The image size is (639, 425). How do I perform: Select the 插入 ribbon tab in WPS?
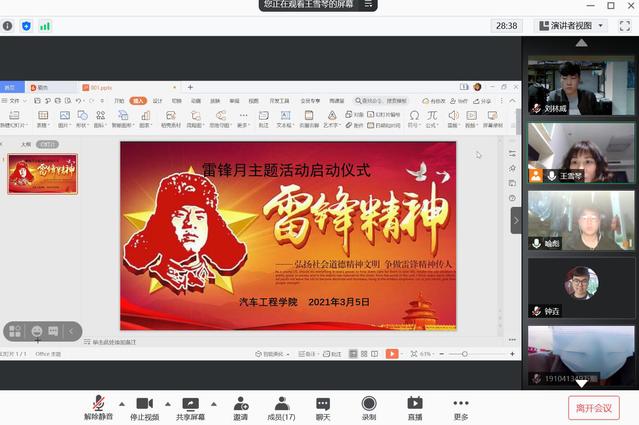(x=138, y=101)
